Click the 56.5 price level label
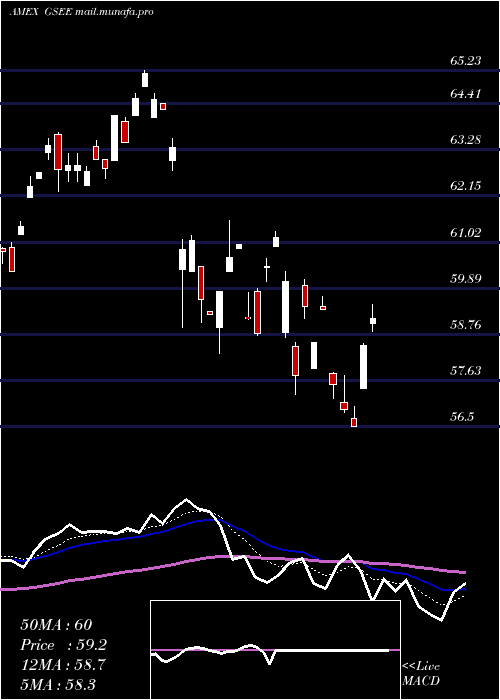The height and width of the screenshot is (700, 500). click(x=462, y=417)
